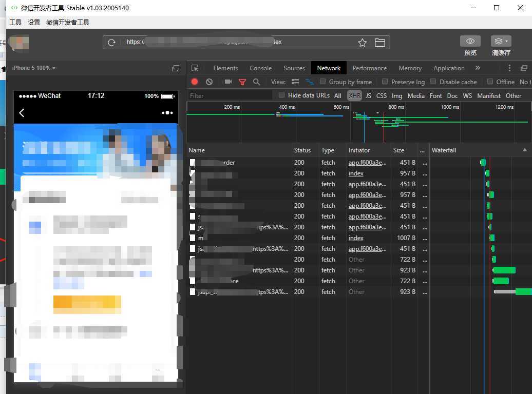Sort by the Type column header
Viewport: 532px width, 394px height.
coord(333,150)
